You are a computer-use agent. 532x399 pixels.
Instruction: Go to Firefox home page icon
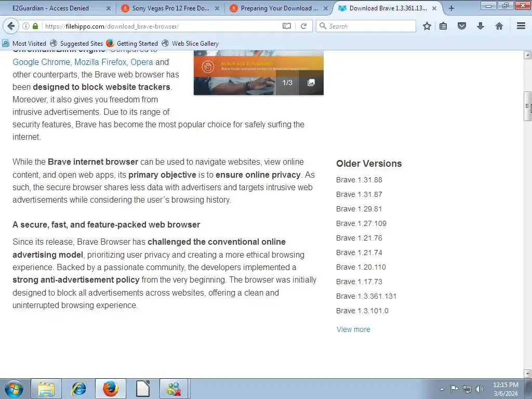[499, 26]
